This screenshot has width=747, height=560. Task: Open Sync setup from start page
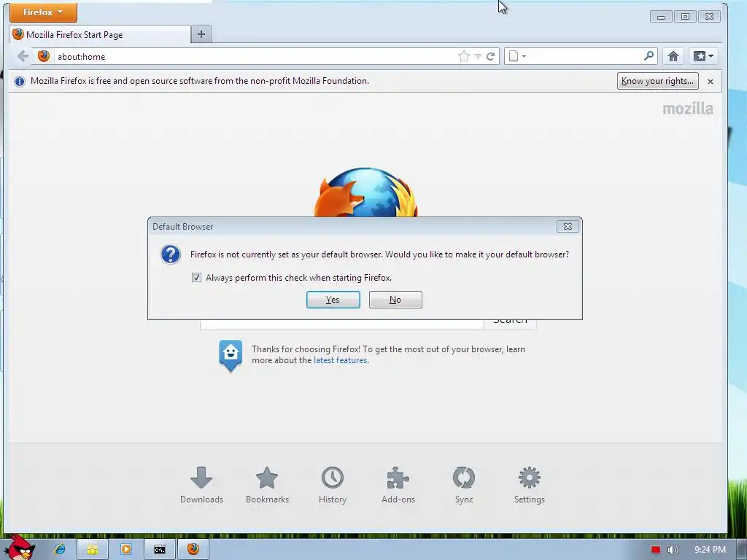[464, 485]
